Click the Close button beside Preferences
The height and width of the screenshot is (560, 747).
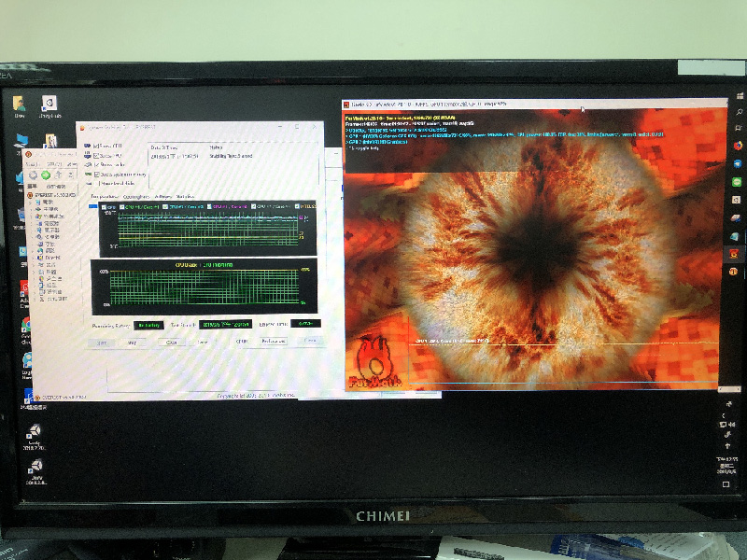310,341
